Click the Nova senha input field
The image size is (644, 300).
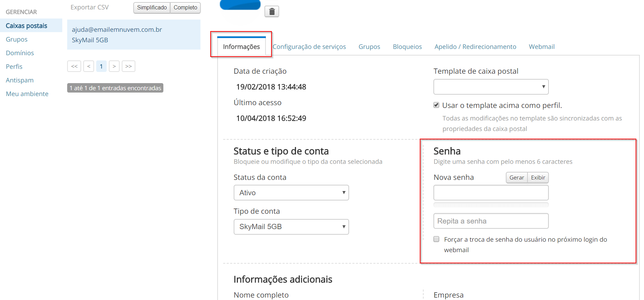491,193
